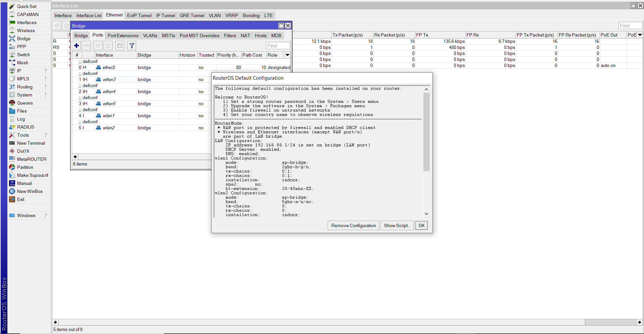Select the ether2 port row
Image resolution: width=644 pixels, height=334 pixels.
point(181,67)
